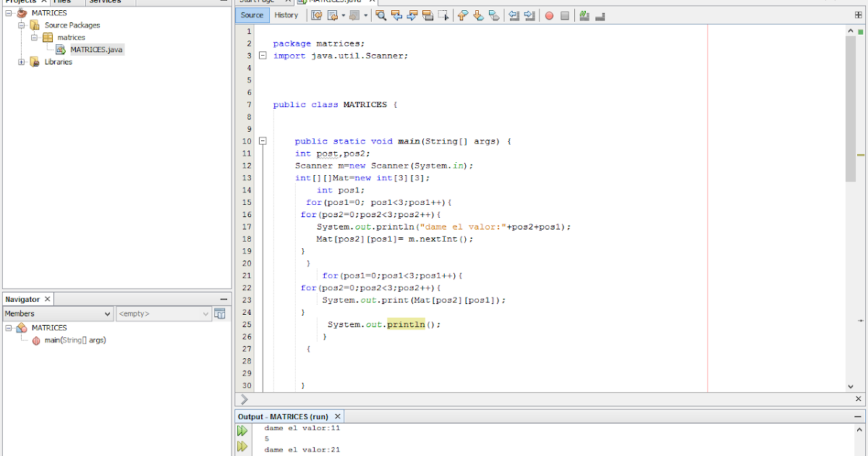Screen dimensions: 868x456
Task: Open the Members dropdown in Navigator
Action: click(x=109, y=313)
